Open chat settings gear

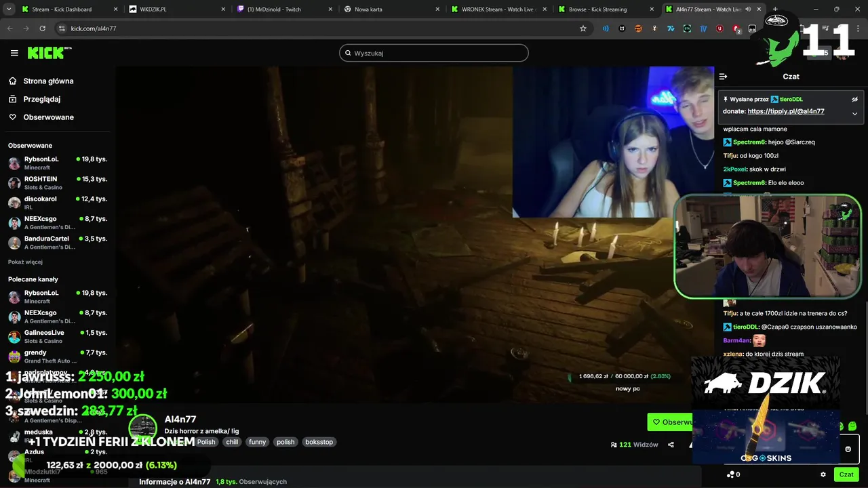click(823, 474)
